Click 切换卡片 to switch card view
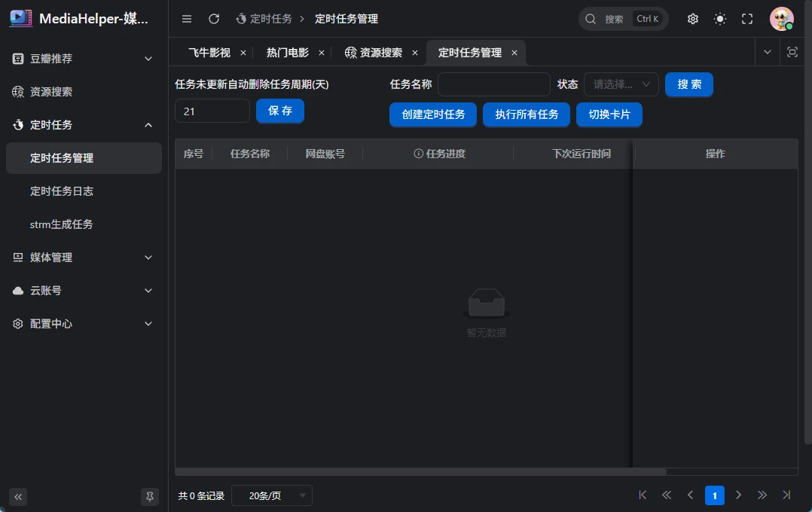The height and width of the screenshot is (512, 812). click(609, 114)
